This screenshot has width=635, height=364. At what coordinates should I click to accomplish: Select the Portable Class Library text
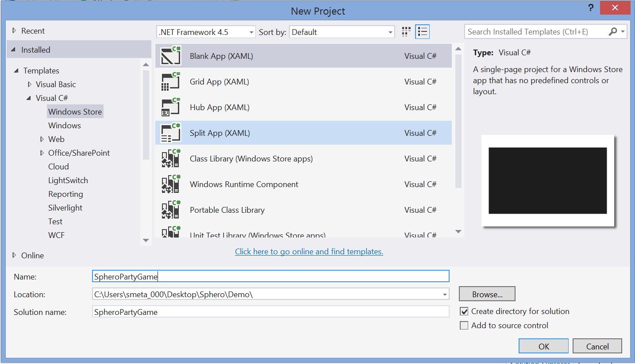point(227,210)
